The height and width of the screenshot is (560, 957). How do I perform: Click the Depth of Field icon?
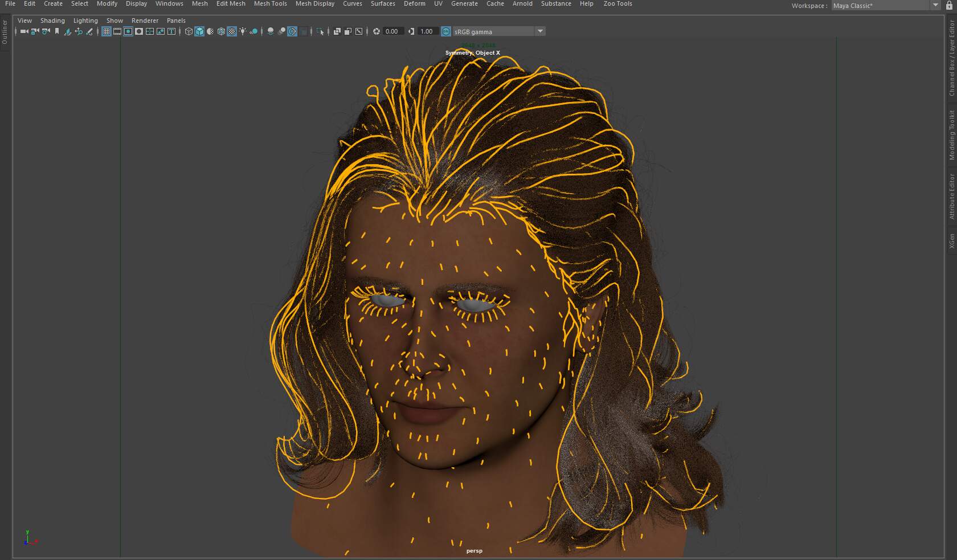pos(303,31)
